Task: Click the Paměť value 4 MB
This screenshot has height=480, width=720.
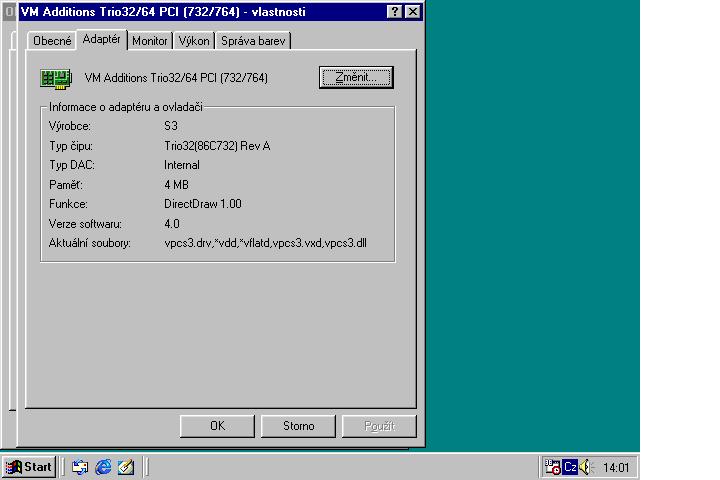Action: click(x=176, y=185)
